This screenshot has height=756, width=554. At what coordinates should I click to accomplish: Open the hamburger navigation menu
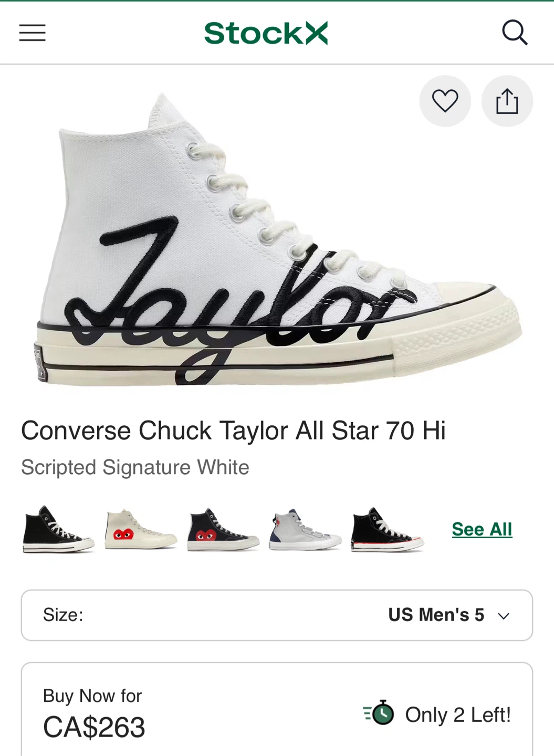click(33, 33)
